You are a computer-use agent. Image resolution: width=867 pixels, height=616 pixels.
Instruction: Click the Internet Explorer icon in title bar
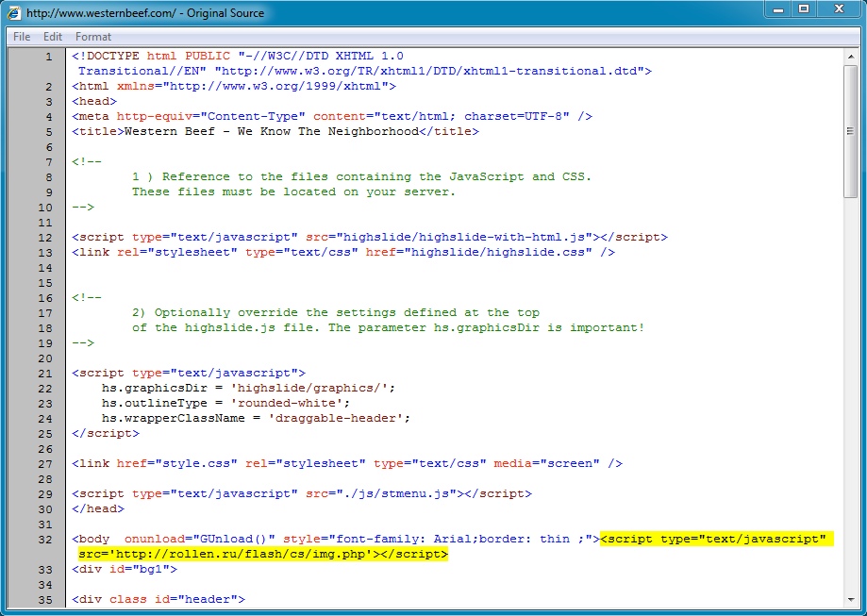coord(14,13)
